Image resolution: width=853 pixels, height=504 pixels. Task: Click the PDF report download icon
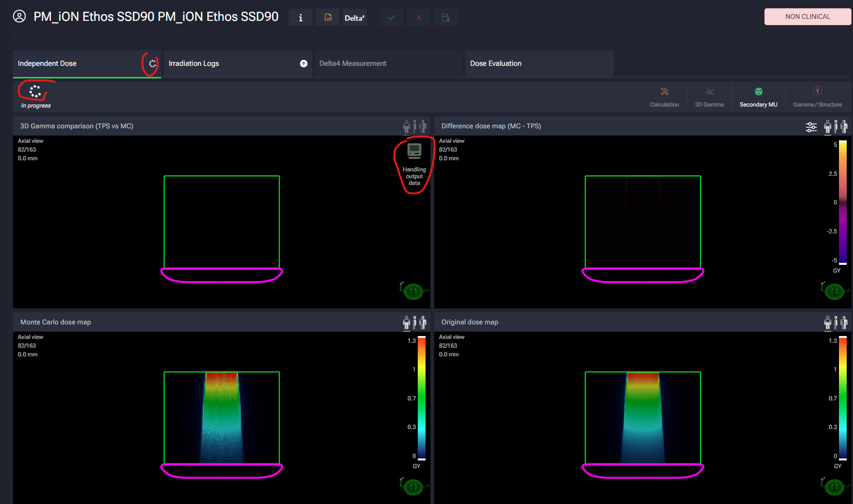coord(445,17)
